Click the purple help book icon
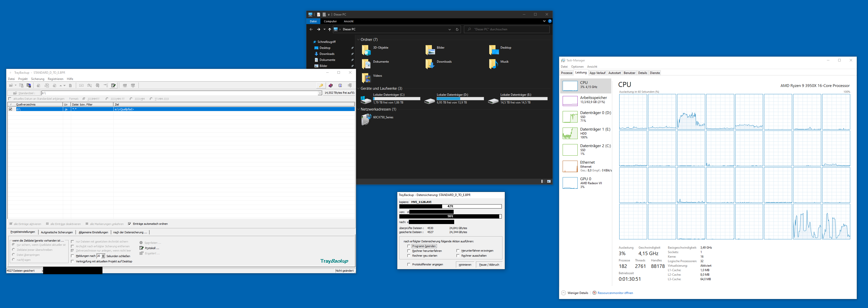Image resolution: width=868 pixels, height=308 pixels. (x=331, y=86)
